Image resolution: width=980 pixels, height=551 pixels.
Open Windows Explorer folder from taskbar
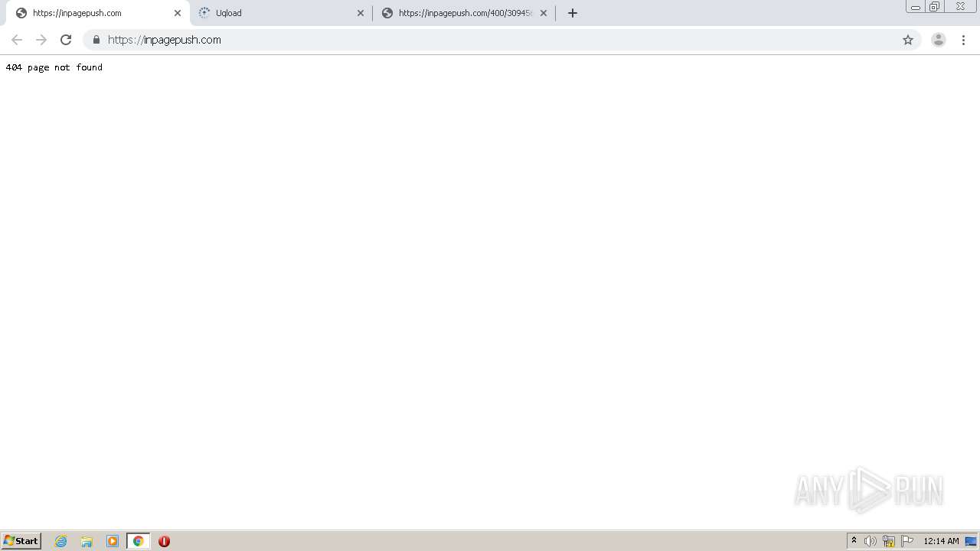tap(87, 541)
